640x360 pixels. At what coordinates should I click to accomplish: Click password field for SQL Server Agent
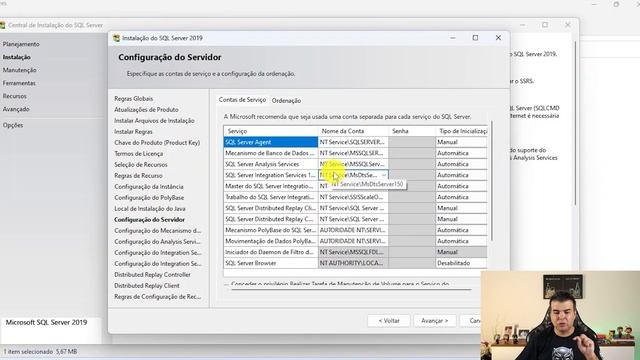point(412,142)
